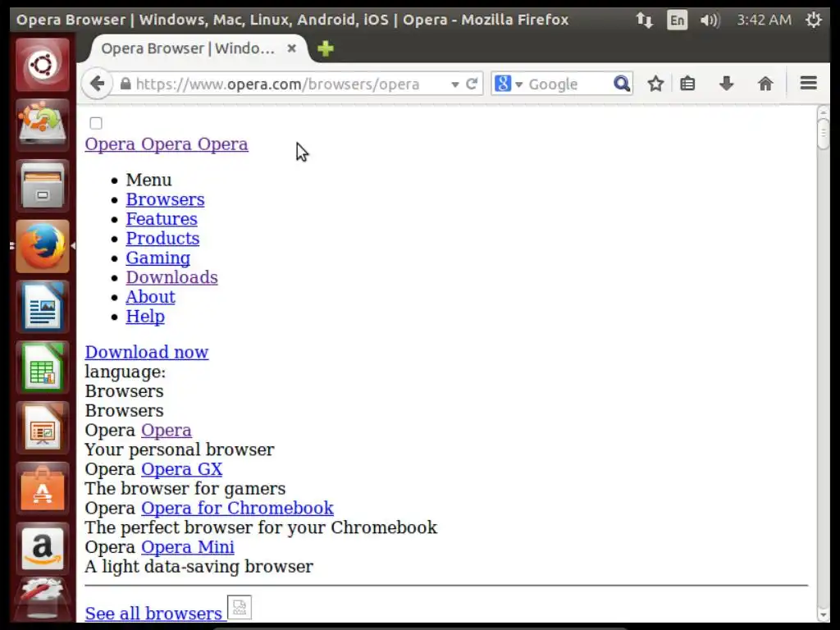Open the clock showing 3:42 AM
The image size is (840, 630).
pyautogui.click(x=764, y=21)
